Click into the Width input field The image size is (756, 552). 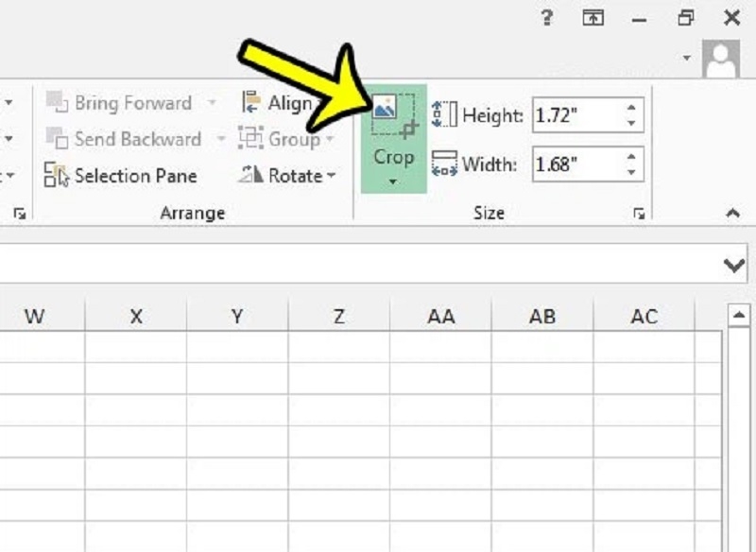pyautogui.click(x=575, y=164)
